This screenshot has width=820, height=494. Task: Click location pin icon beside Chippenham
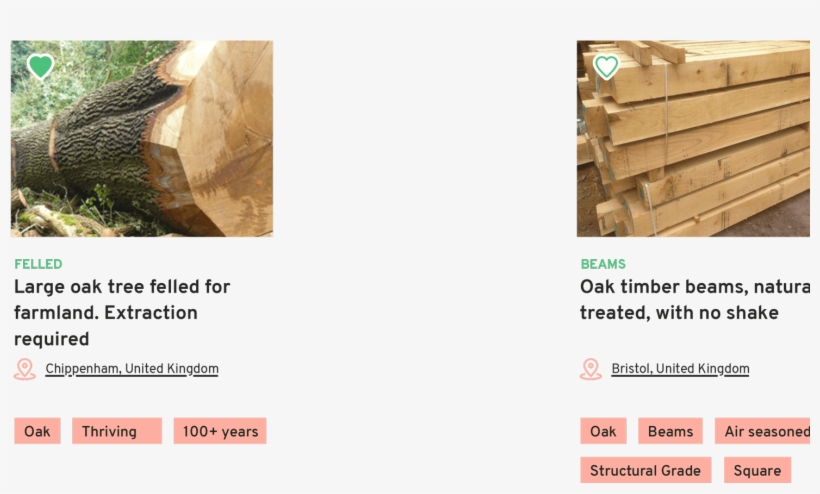pyautogui.click(x=25, y=369)
